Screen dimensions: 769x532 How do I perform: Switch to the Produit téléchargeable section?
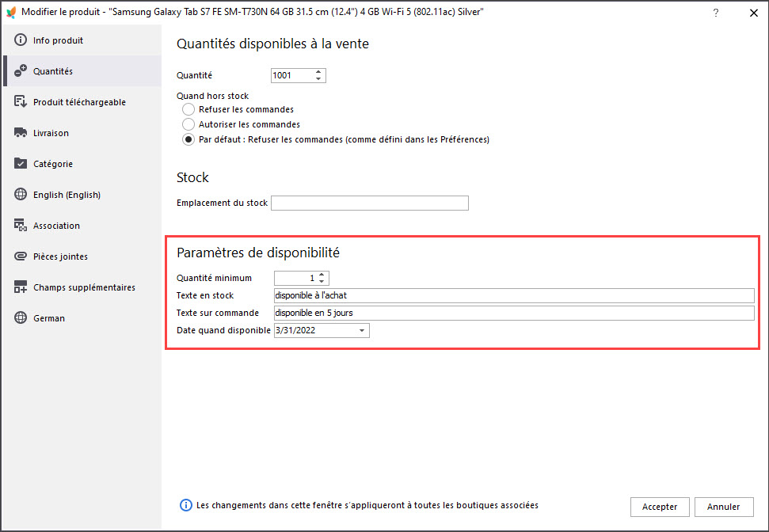coord(82,102)
